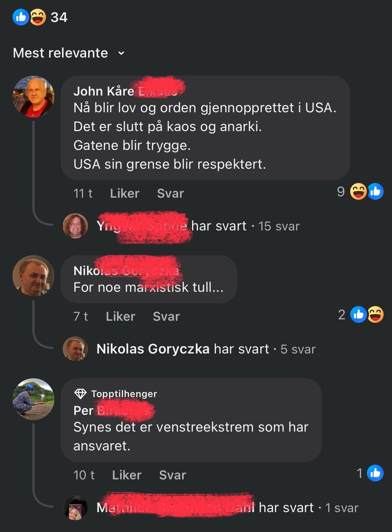View the single like on Per's comment
The width and height of the screenshot is (392, 532).
click(x=370, y=473)
